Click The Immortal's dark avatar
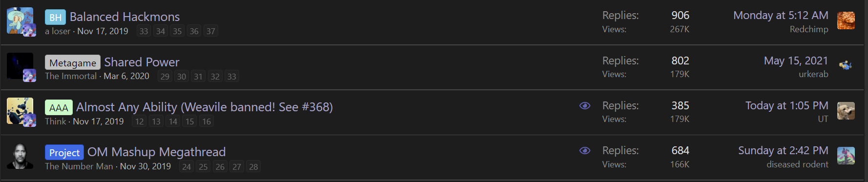 [20, 66]
